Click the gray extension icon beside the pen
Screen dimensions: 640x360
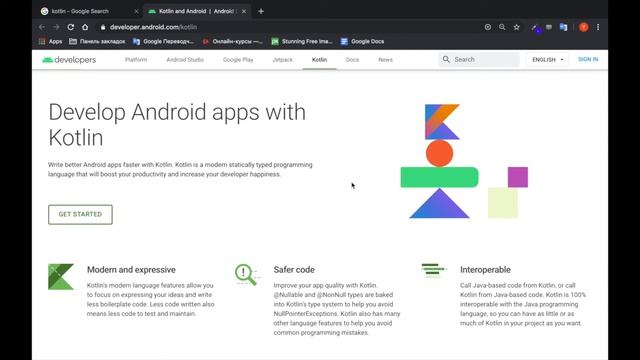point(549,27)
